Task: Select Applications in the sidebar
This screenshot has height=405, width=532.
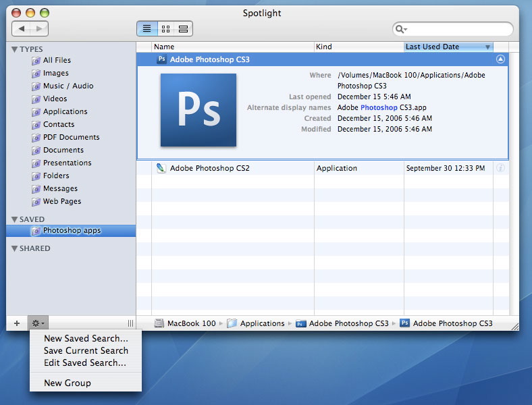Action: point(65,111)
